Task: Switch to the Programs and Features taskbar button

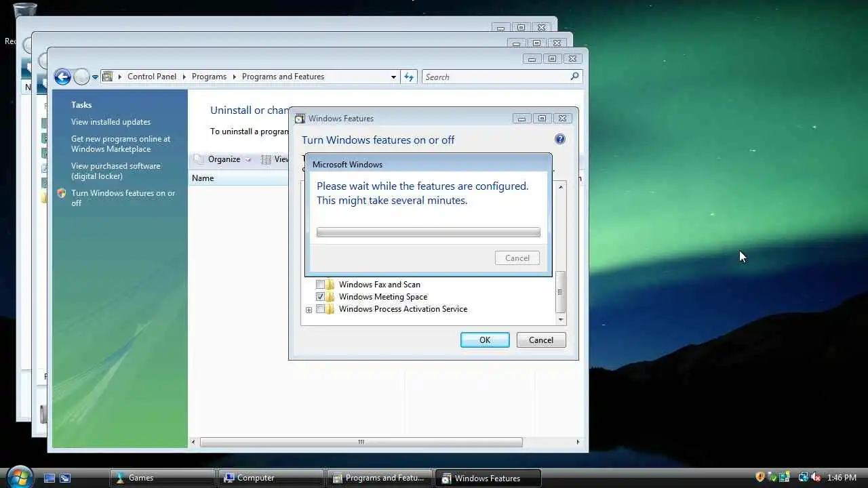Action: coord(378,478)
